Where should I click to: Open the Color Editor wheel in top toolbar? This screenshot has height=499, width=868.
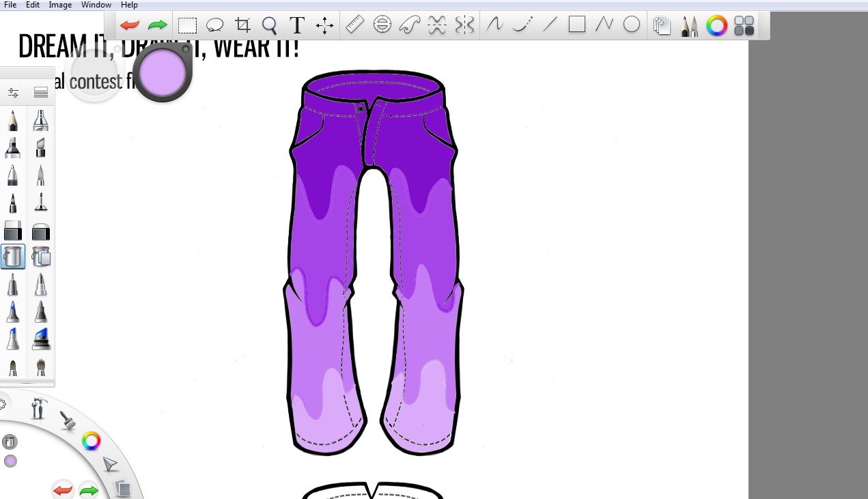[716, 27]
